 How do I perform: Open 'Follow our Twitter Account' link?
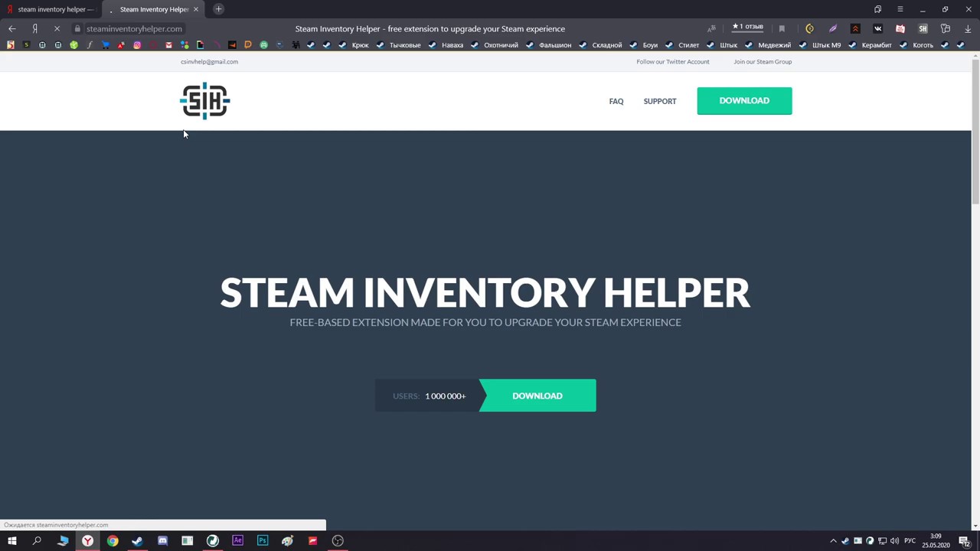tap(673, 61)
